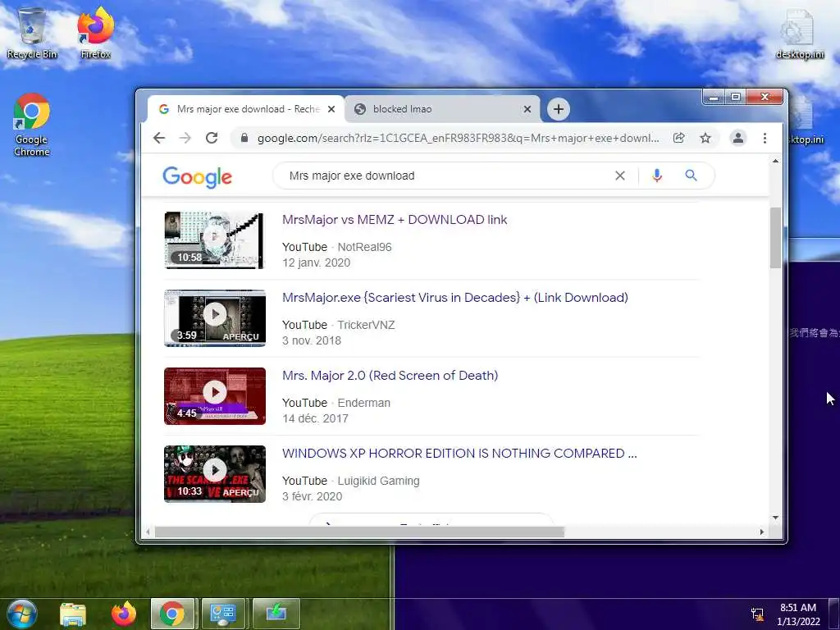The image size is (840, 630).
Task: Click the network icon in the system tray
Action: click(x=757, y=614)
